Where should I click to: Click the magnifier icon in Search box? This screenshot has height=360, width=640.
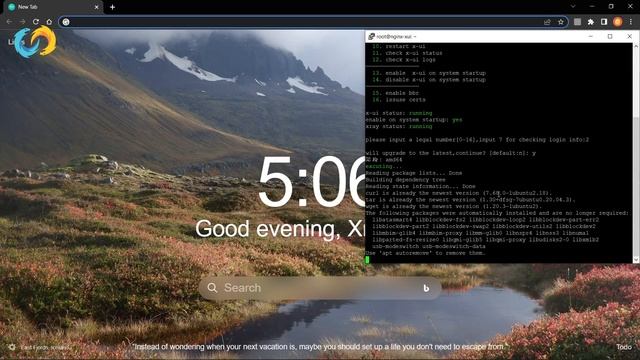tap(212, 288)
